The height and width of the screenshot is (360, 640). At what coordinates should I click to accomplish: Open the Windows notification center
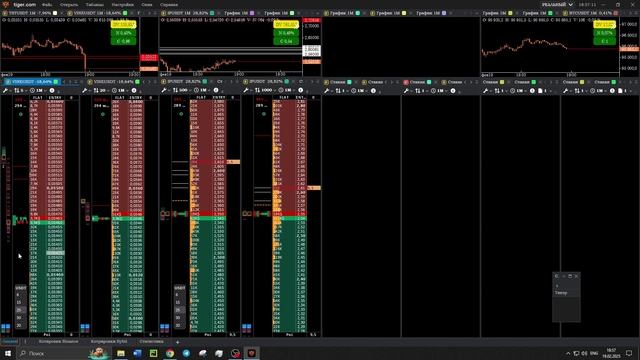[629, 353]
